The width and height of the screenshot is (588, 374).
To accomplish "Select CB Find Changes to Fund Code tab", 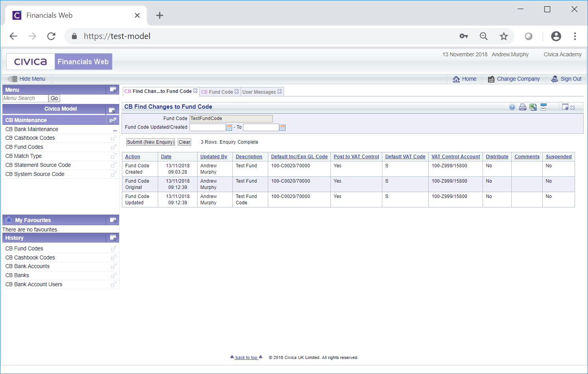I will 158,91.
